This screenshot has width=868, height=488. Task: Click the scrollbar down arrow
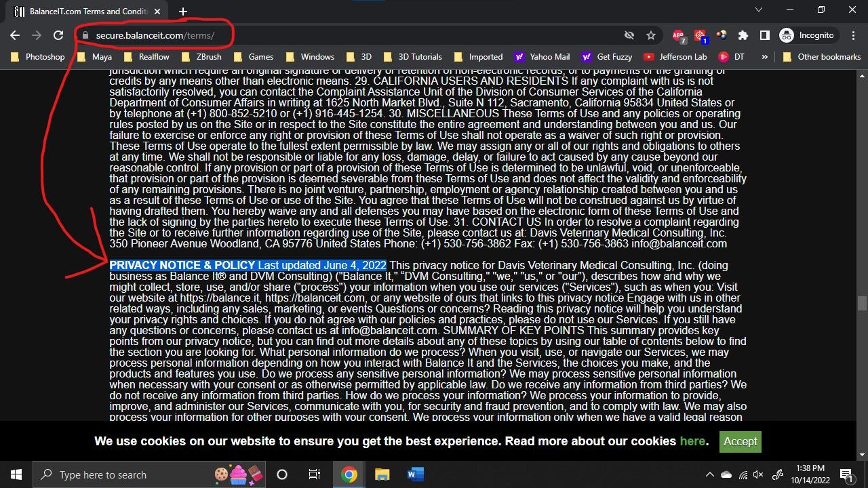[x=862, y=455]
